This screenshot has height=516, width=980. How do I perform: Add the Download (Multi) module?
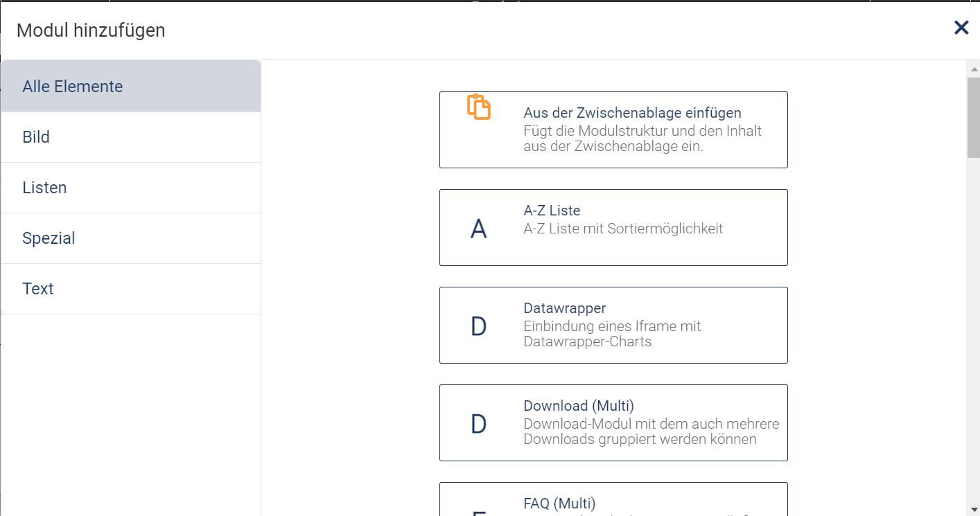613,422
